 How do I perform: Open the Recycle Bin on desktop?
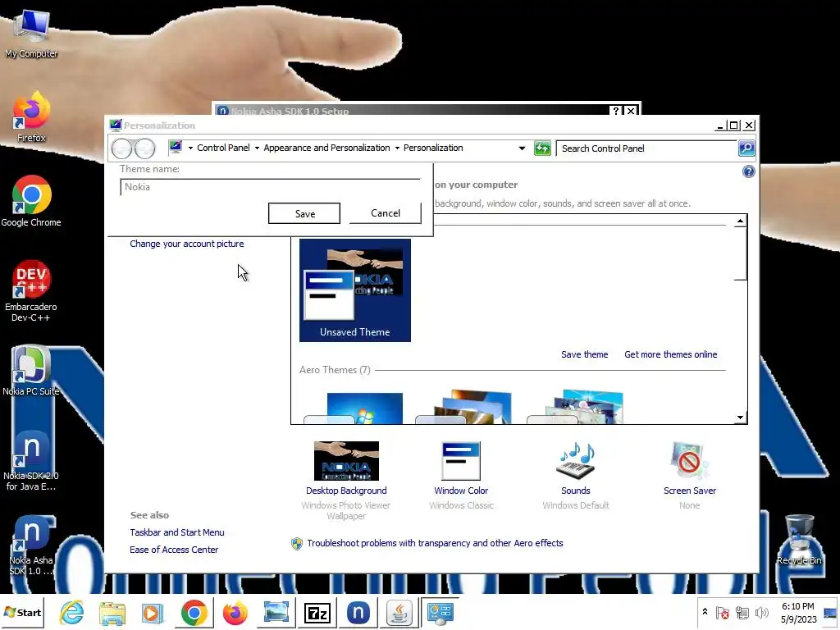(799, 540)
